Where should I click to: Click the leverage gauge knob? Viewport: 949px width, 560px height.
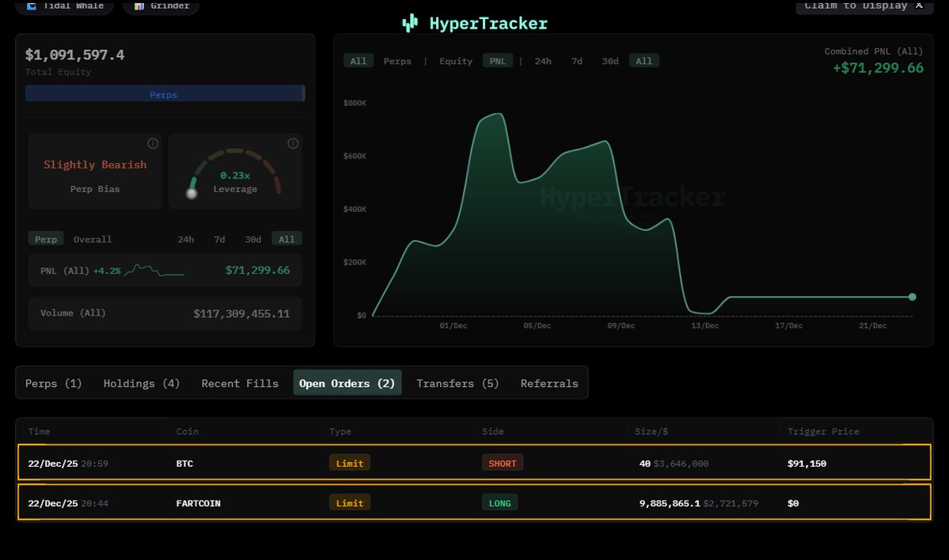[191, 193]
